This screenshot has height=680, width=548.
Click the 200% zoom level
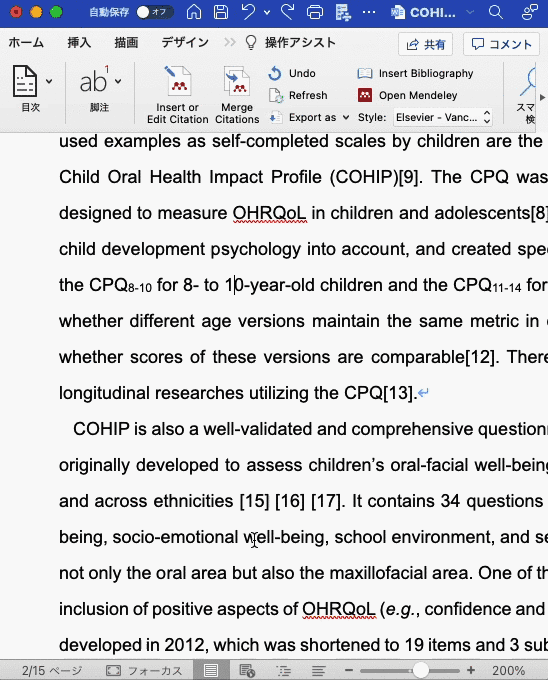coord(508,670)
